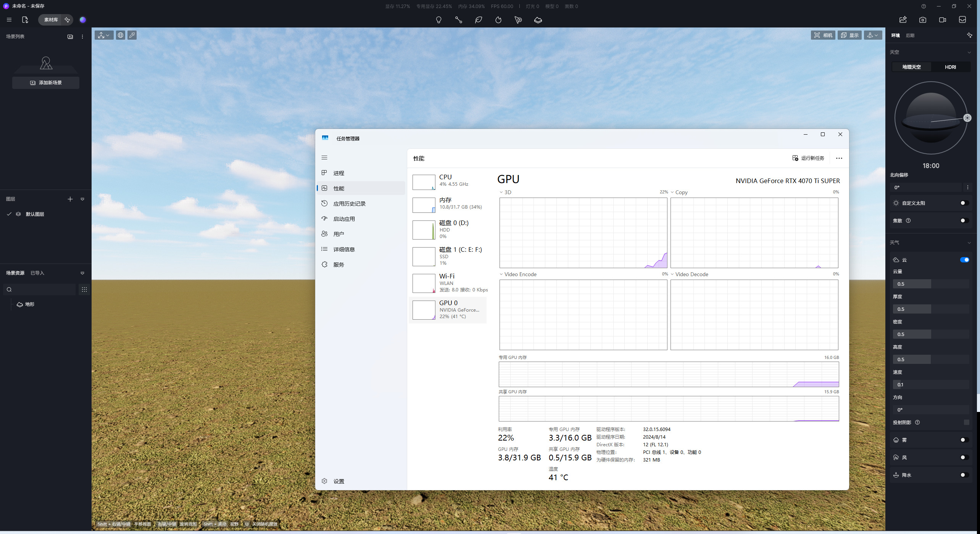This screenshot has width=980, height=534.
Task: Click the scene resources search field
Action: pyautogui.click(x=39, y=290)
